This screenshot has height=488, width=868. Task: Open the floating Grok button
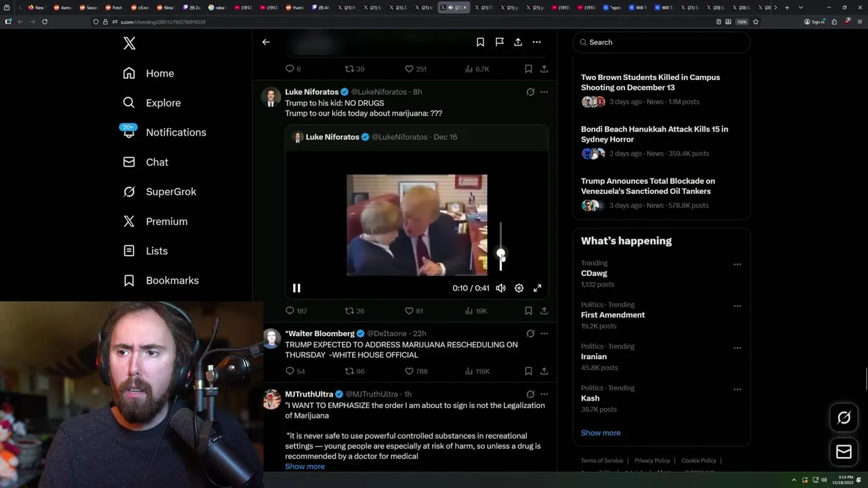point(844,418)
